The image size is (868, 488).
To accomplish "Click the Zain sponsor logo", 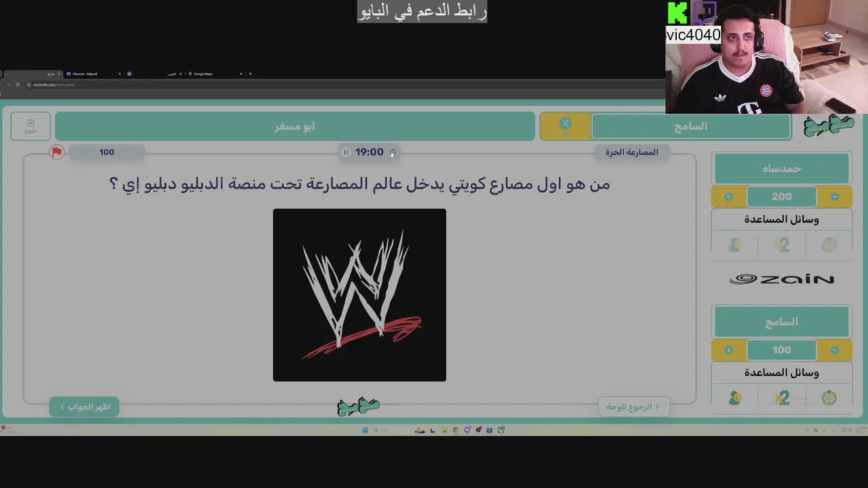I will pos(781,279).
